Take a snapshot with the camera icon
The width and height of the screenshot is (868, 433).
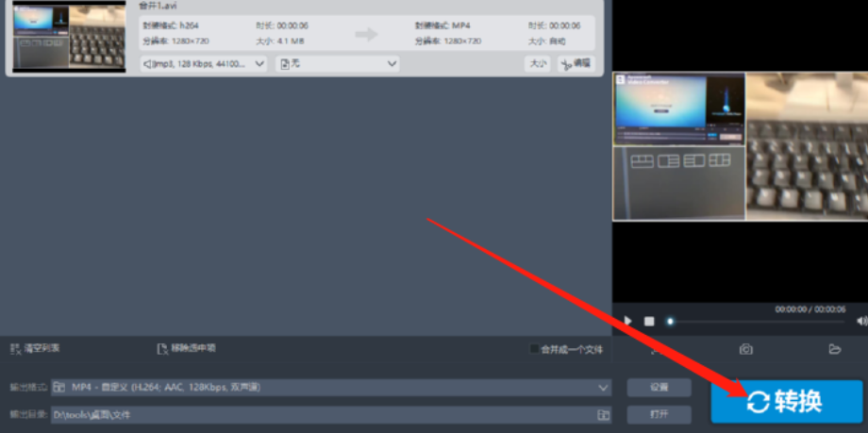pos(745,349)
